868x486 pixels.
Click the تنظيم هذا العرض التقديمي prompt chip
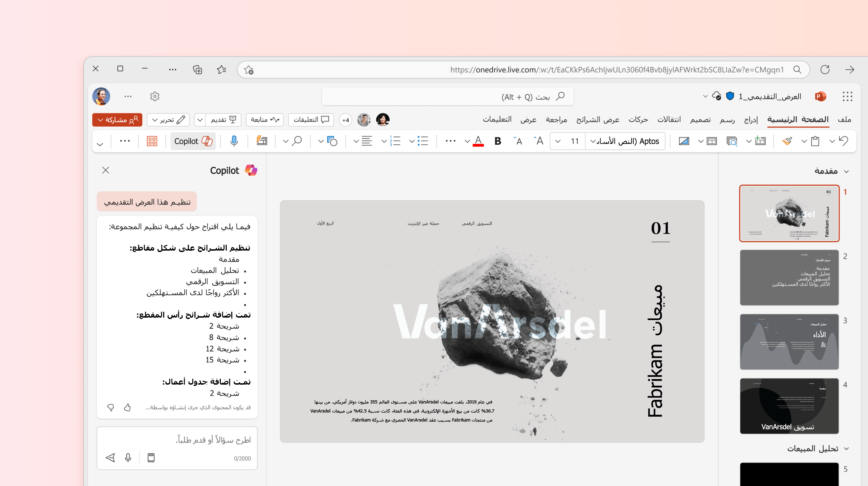point(147,202)
